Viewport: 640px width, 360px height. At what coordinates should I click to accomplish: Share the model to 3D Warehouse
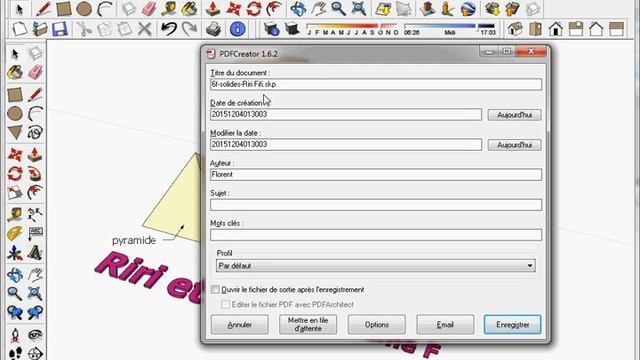coord(512,9)
